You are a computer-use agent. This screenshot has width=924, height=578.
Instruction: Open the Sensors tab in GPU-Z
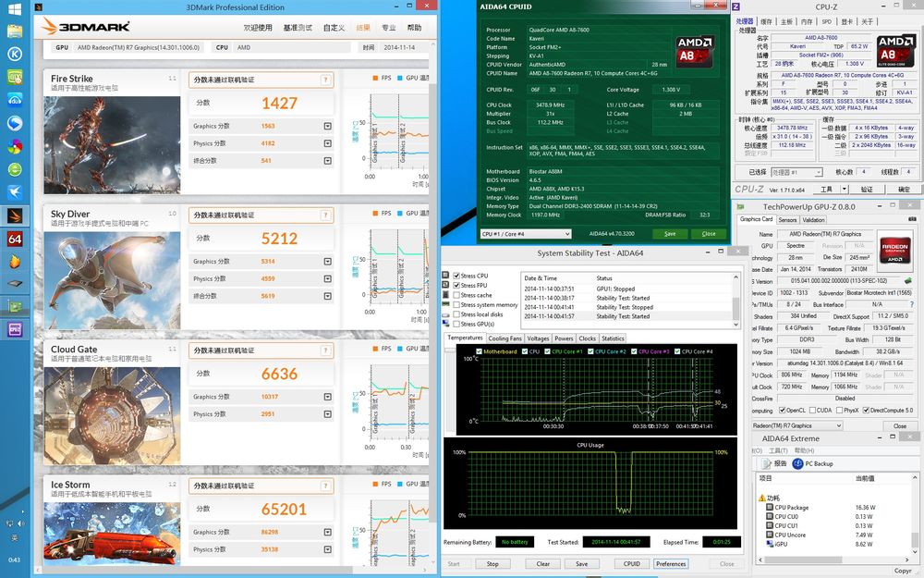tap(787, 220)
